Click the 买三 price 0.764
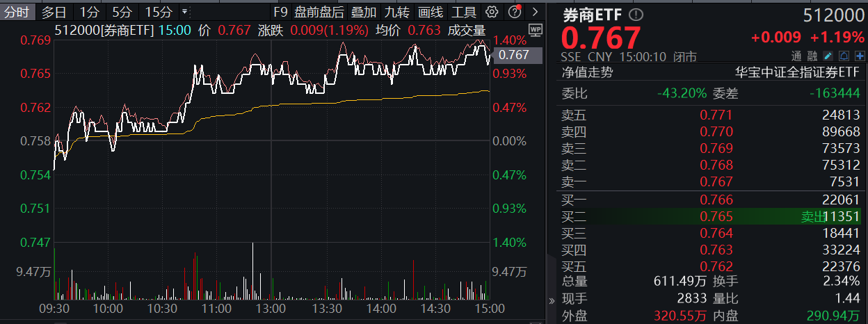Image resolution: width=868 pixels, height=324 pixels. 716,233
